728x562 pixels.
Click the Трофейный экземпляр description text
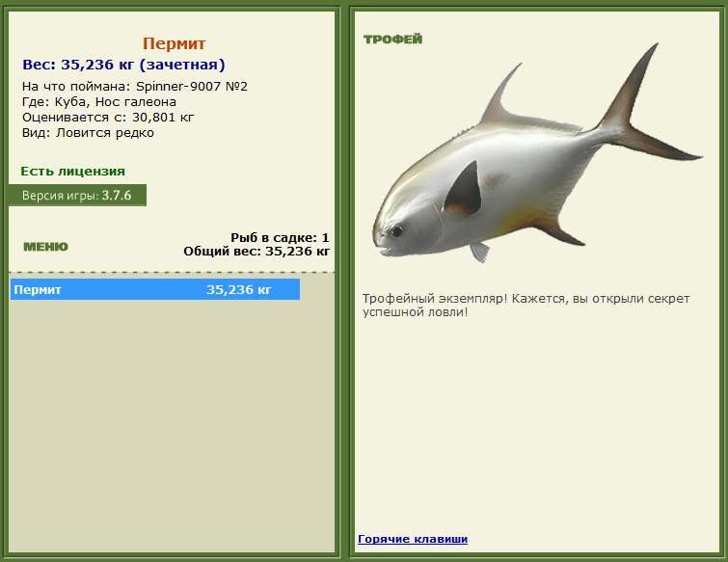526,306
